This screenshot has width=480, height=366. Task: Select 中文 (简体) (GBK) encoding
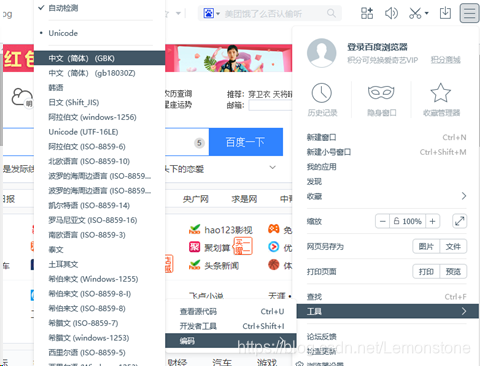[99, 58]
